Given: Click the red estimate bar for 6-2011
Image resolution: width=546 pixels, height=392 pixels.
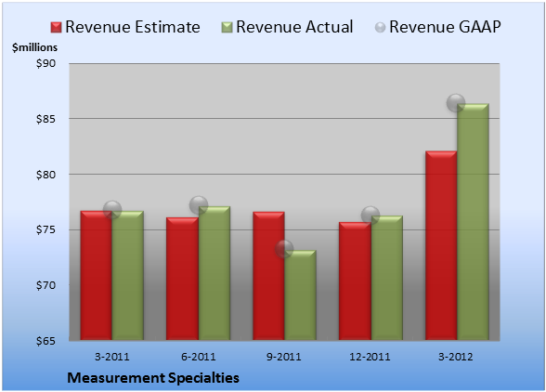Looking at the screenshot, I should 182,279.
